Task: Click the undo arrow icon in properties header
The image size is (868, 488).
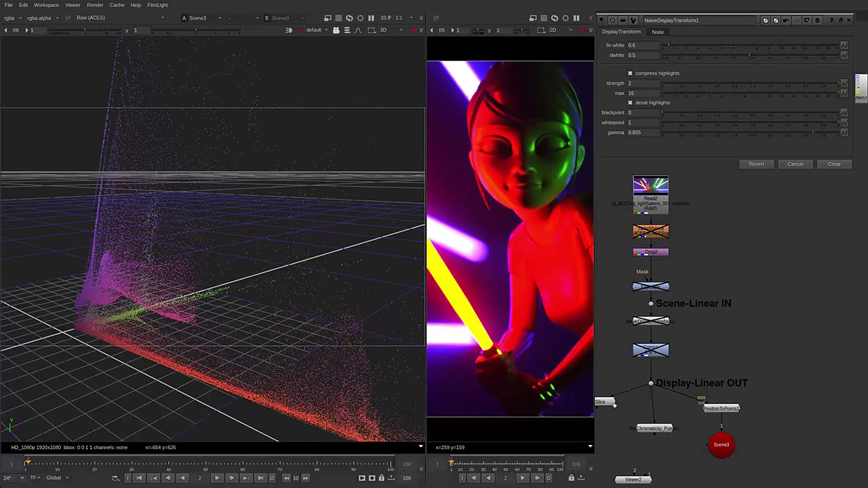Action: point(786,20)
